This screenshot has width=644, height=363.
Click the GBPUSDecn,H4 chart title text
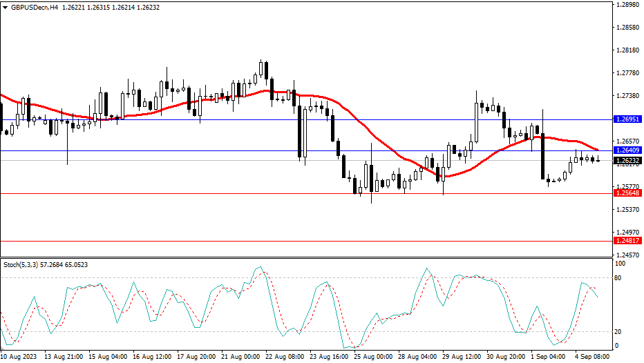click(33, 7)
